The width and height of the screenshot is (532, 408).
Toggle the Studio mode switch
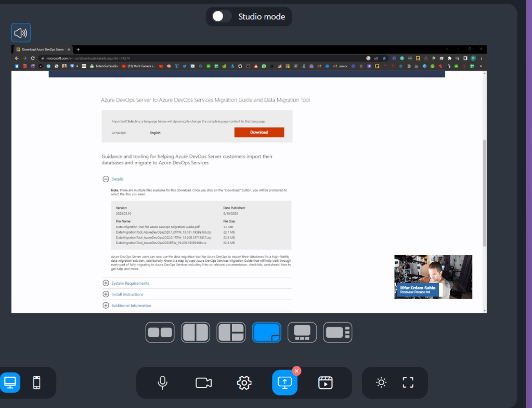(x=222, y=16)
